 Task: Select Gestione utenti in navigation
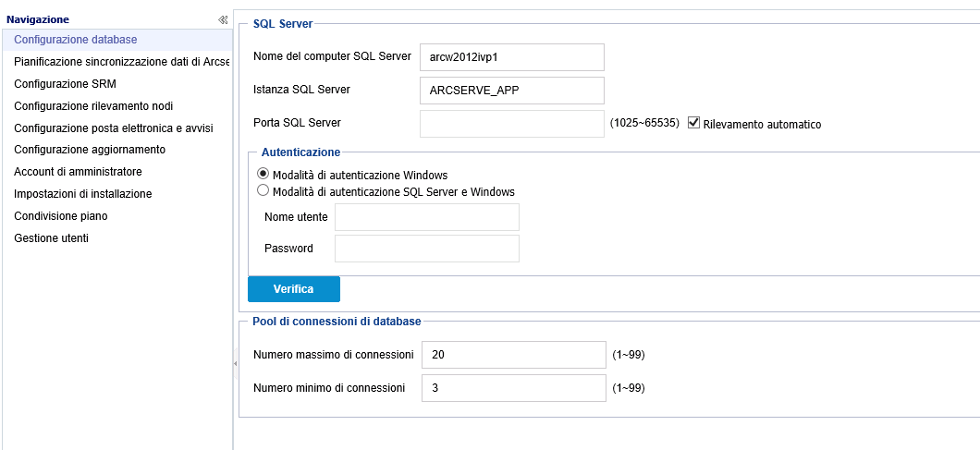pos(51,238)
